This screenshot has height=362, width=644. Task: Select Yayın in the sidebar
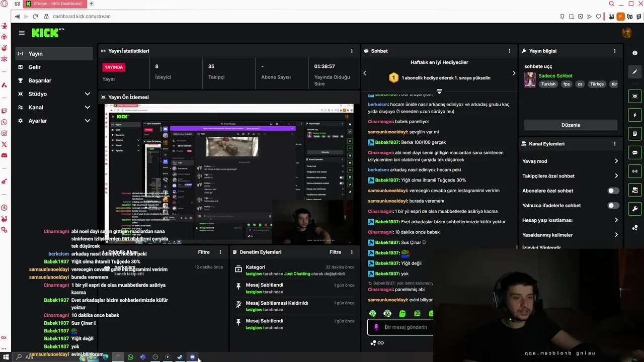[x=54, y=54]
